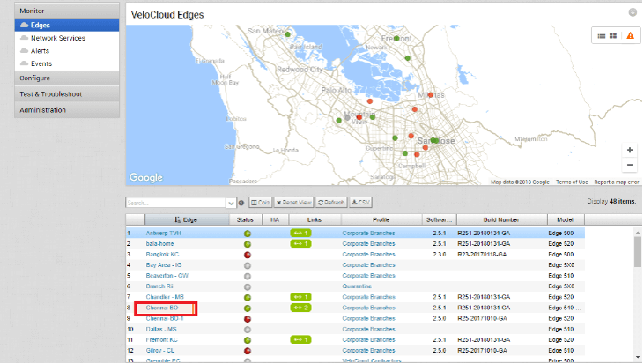Click Report a map error link
Screen dimensions: 644x364
(617, 182)
